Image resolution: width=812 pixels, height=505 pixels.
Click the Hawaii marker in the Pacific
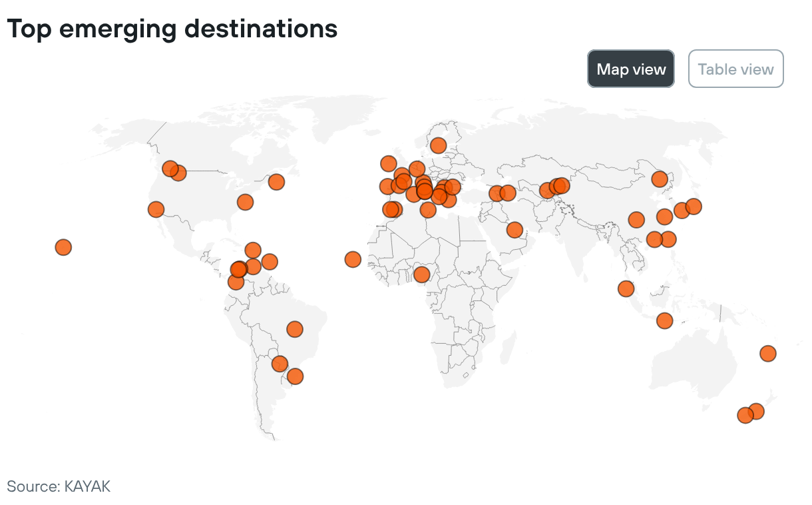(x=63, y=247)
